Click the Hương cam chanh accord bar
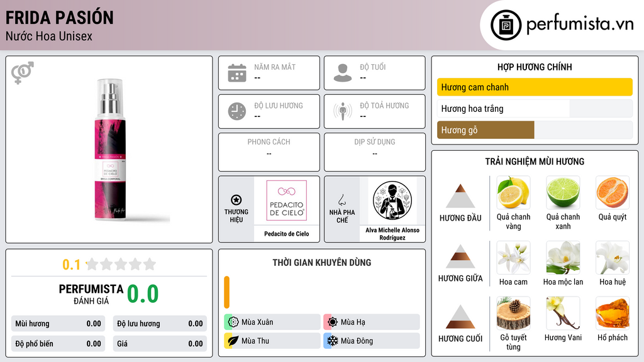The width and height of the screenshot is (644, 362). [535, 87]
